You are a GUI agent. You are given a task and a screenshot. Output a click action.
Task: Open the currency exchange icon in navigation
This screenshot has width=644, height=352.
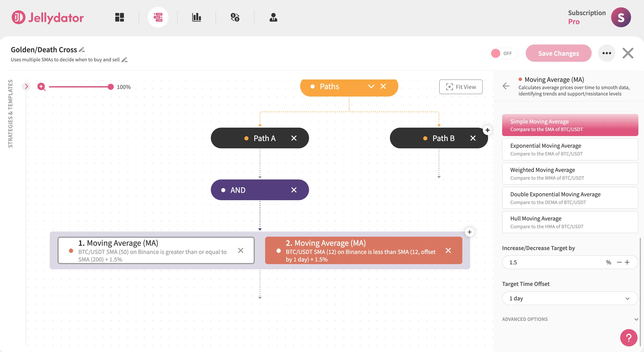click(235, 17)
